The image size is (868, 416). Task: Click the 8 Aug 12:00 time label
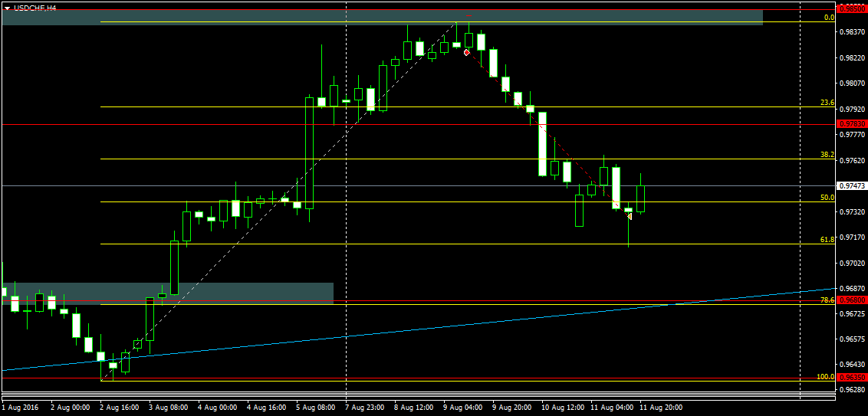point(414,407)
